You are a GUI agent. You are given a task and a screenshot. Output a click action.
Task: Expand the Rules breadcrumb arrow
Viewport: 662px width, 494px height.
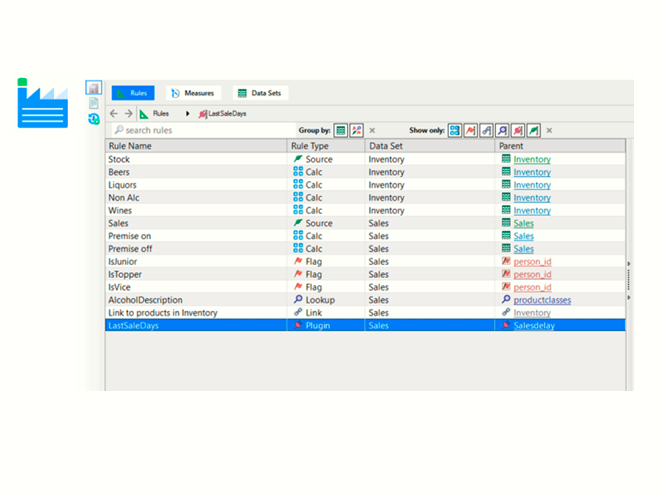click(x=187, y=114)
